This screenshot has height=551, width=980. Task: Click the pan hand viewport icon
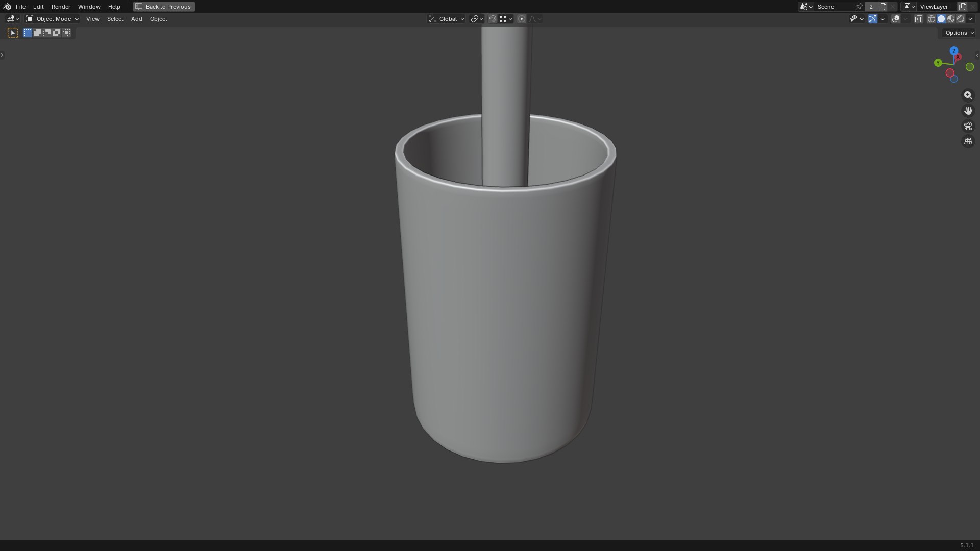pyautogui.click(x=968, y=111)
